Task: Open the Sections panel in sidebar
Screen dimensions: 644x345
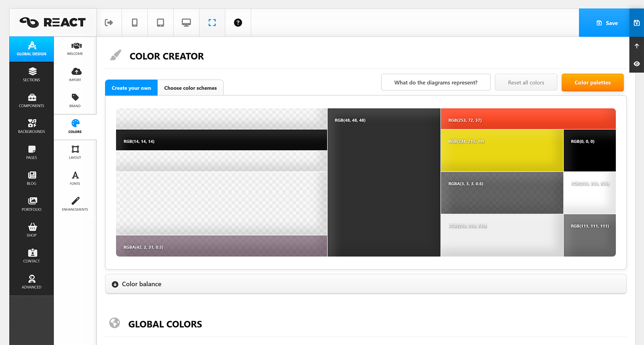Action: (31, 74)
